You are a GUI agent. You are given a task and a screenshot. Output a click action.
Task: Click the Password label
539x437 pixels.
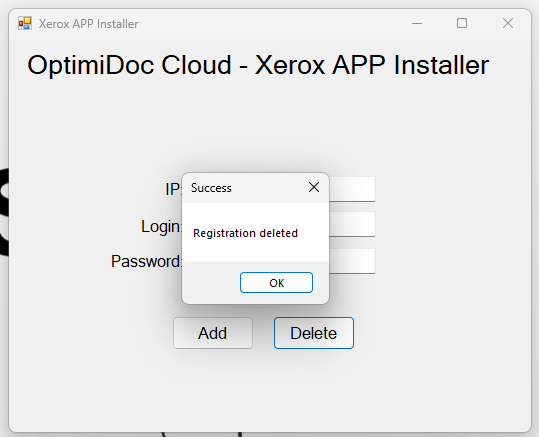click(146, 261)
